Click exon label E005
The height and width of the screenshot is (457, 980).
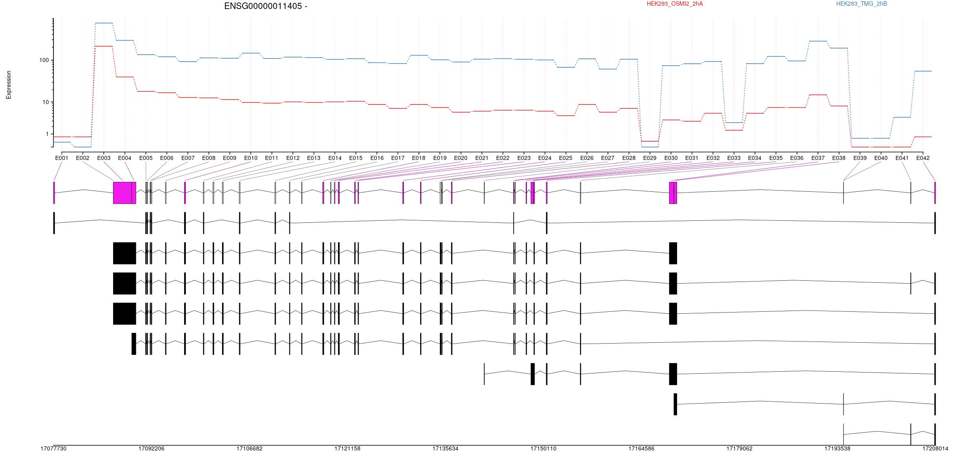coord(146,158)
